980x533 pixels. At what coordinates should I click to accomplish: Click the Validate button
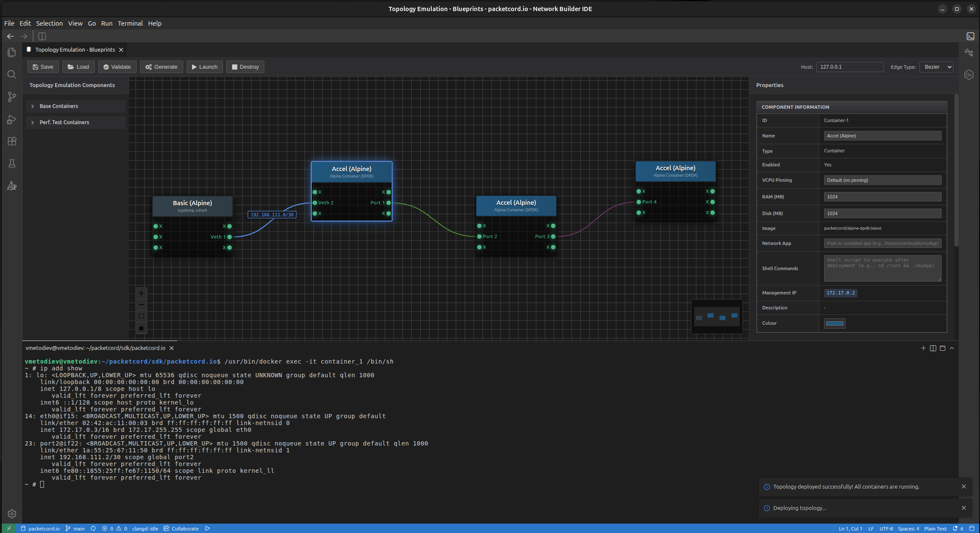coord(117,67)
